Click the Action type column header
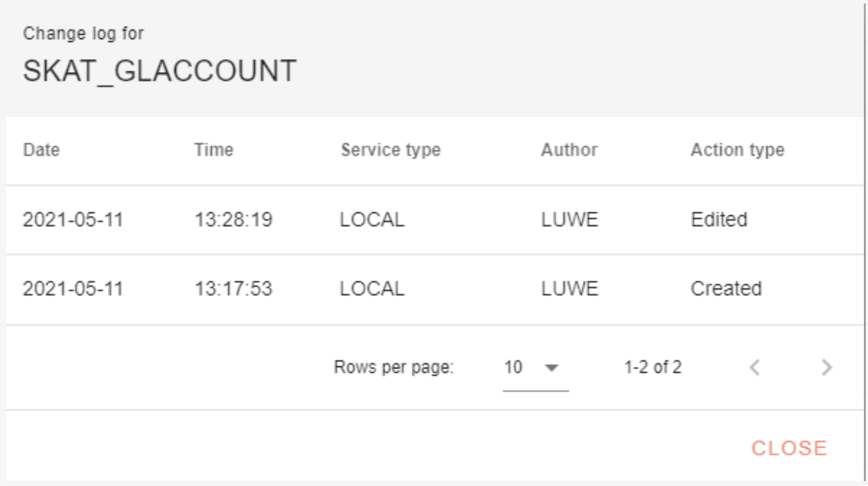868x486 pixels. [737, 150]
